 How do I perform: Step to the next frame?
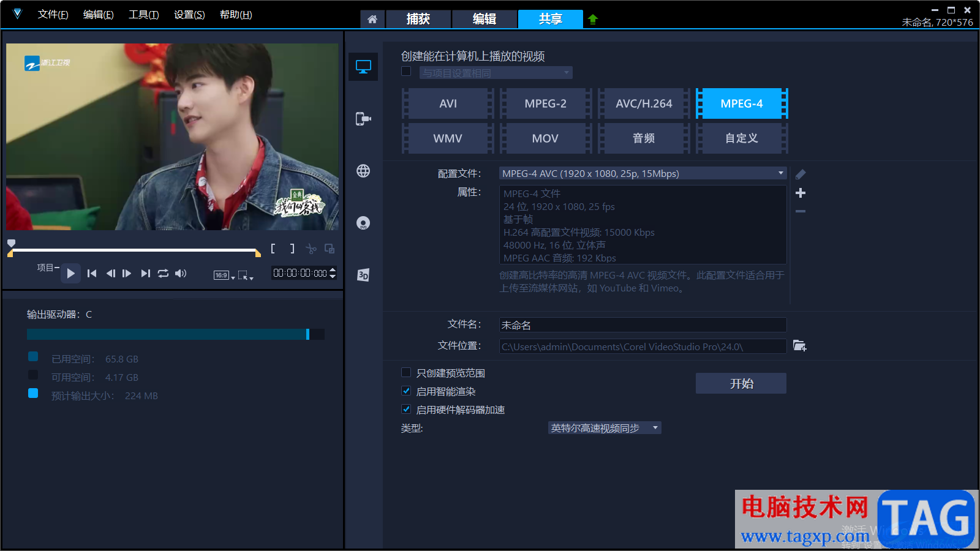tap(127, 273)
